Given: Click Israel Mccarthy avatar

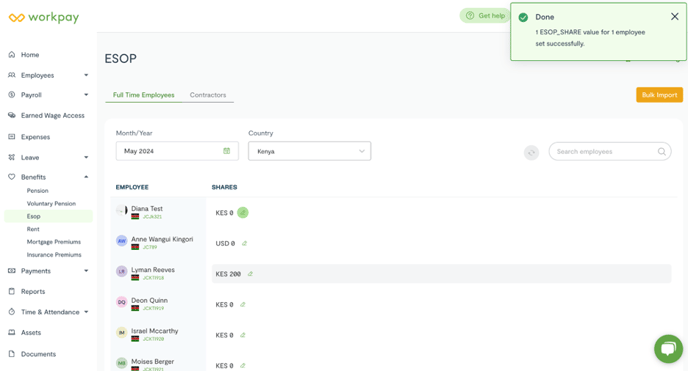Looking at the screenshot, I should pos(122,333).
